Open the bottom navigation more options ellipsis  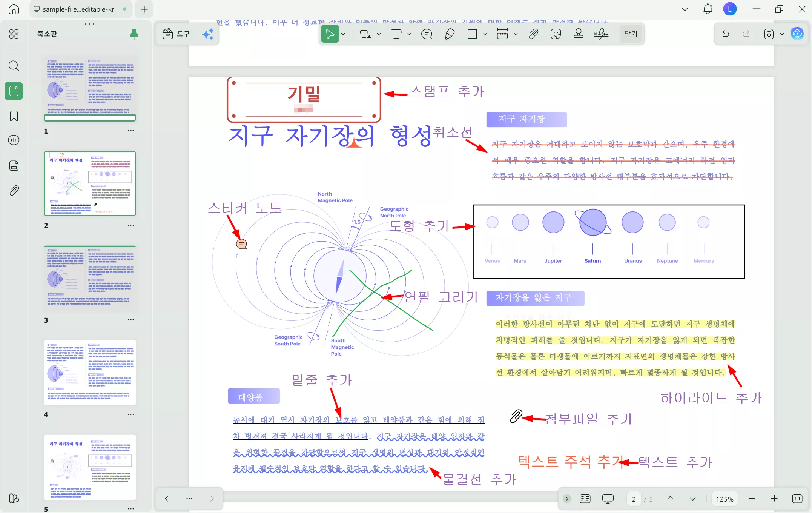(x=189, y=499)
